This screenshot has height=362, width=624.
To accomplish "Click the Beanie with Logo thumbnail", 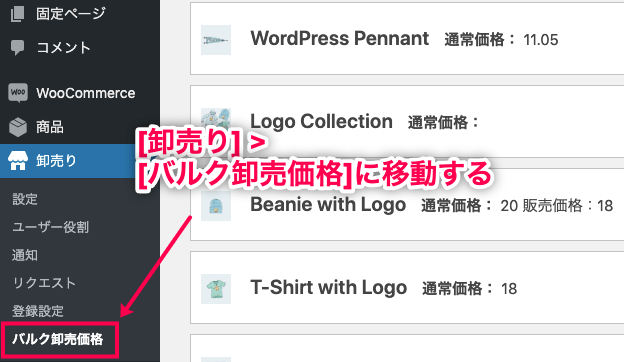I will (216, 206).
